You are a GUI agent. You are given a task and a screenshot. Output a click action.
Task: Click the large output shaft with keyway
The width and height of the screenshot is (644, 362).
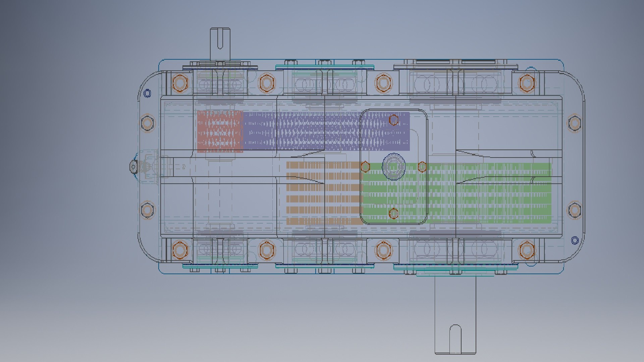[x=455, y=315]
